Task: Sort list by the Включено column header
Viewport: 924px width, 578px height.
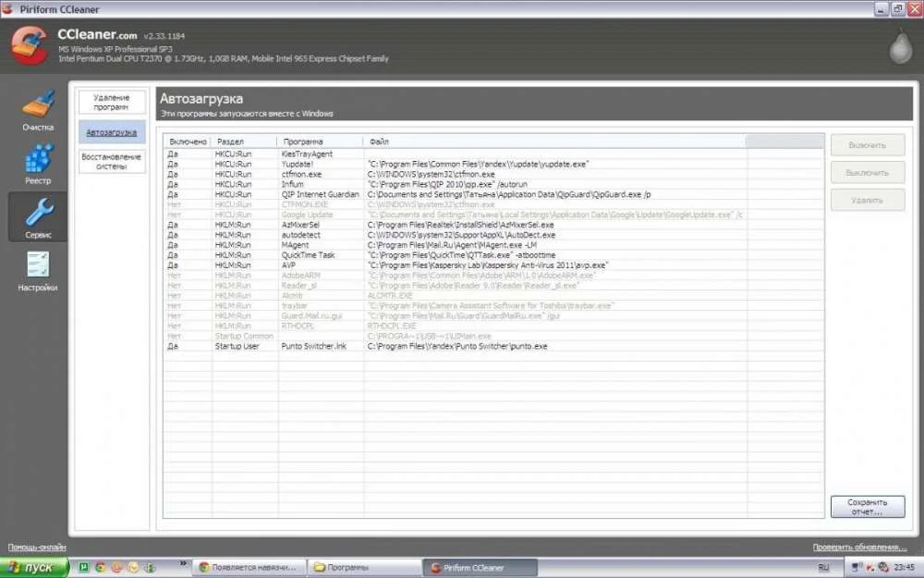Action: pos(188,141)
